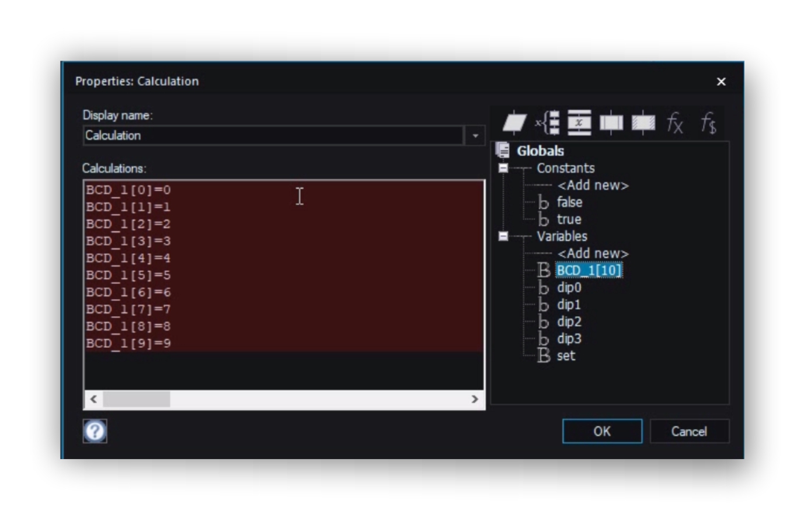Click the Cancel button
811x532 pixels.
click(x=689, y=431)
